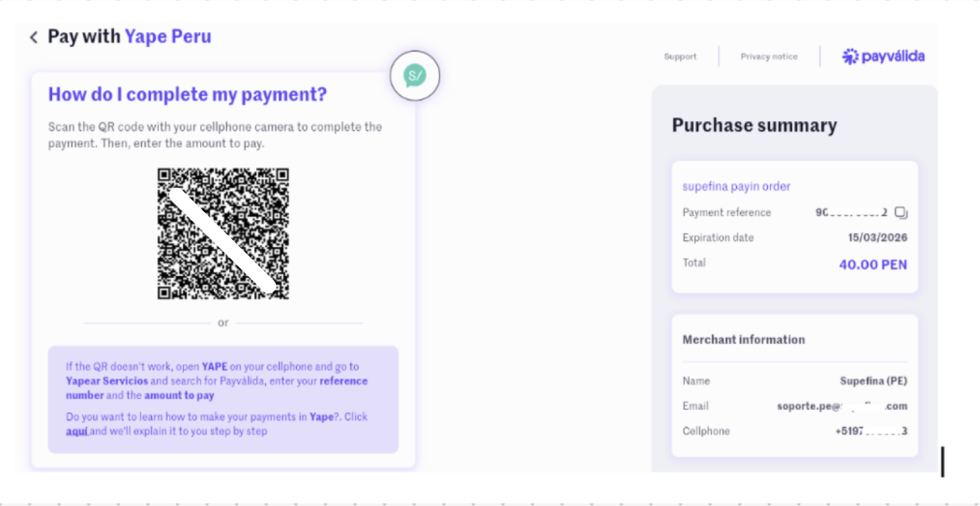Open the Support link

point(680,57)
